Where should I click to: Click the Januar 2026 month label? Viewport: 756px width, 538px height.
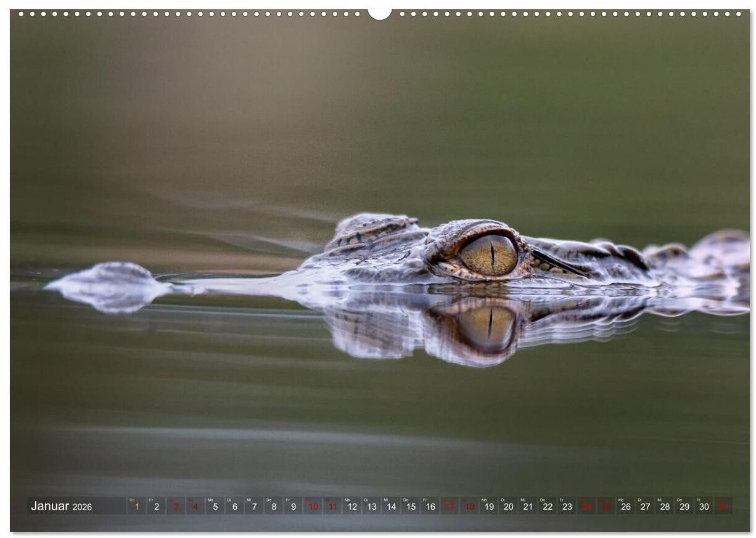(62, 506)
